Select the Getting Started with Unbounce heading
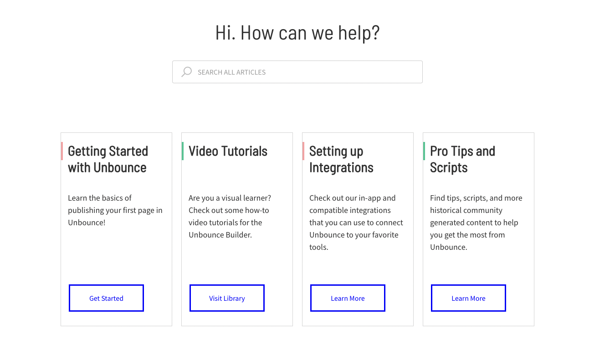615x364 pixels. tap(108, 159)
